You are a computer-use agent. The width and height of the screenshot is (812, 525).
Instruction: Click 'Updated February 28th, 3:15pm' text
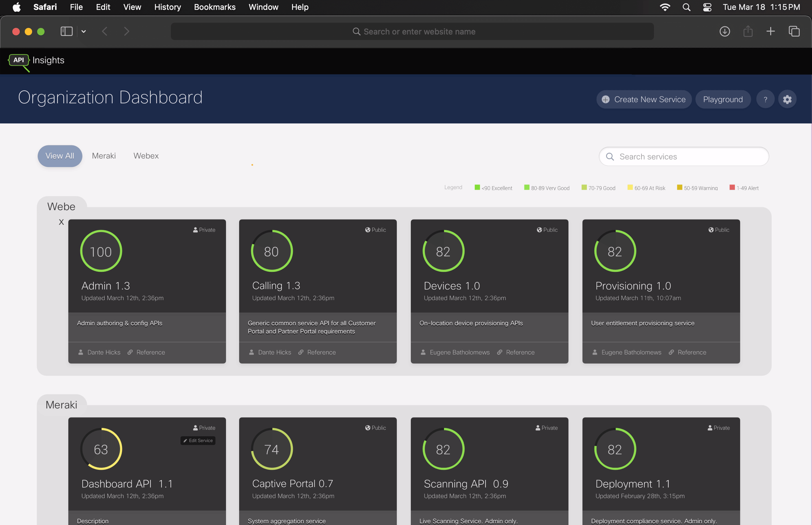tap(640, 496)
